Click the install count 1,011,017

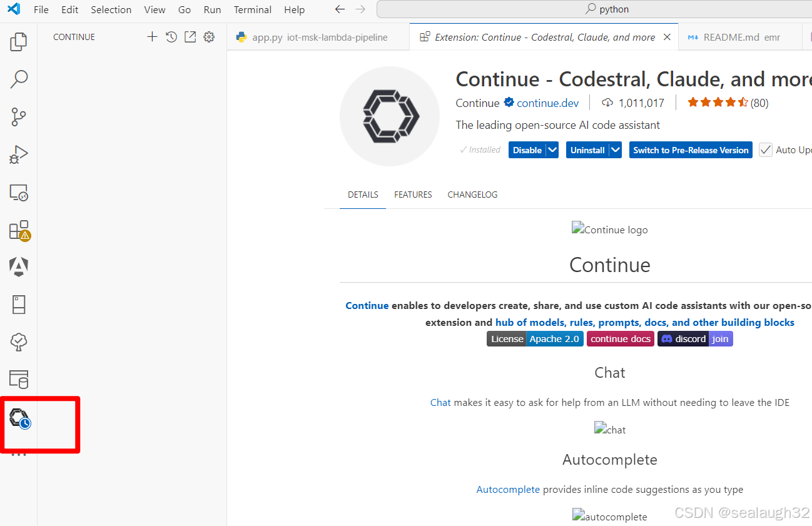coord(633,103)
